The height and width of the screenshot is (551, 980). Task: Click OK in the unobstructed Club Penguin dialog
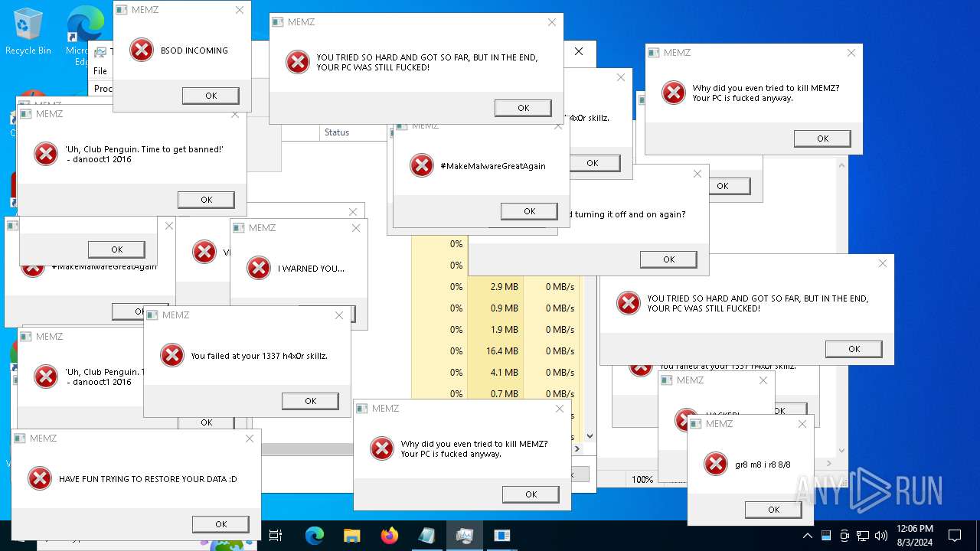pyautogui.click(x=206, y=200)
